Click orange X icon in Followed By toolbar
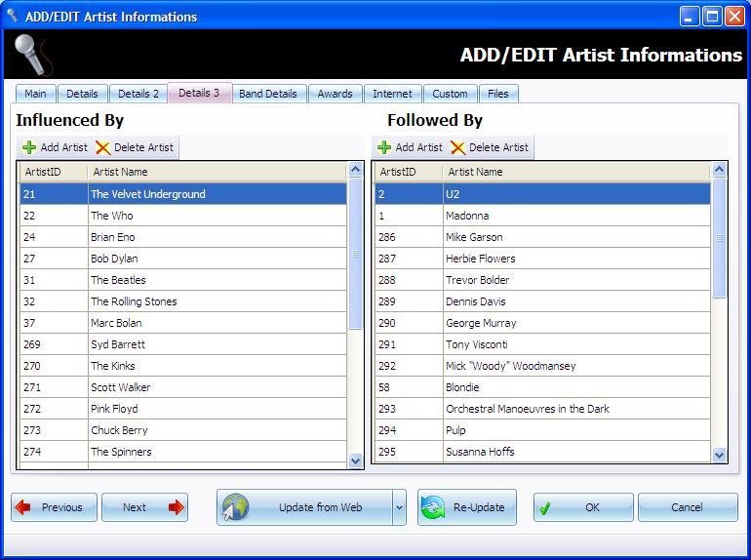Viewport: 751px width, 560px height. click(457, 147)
